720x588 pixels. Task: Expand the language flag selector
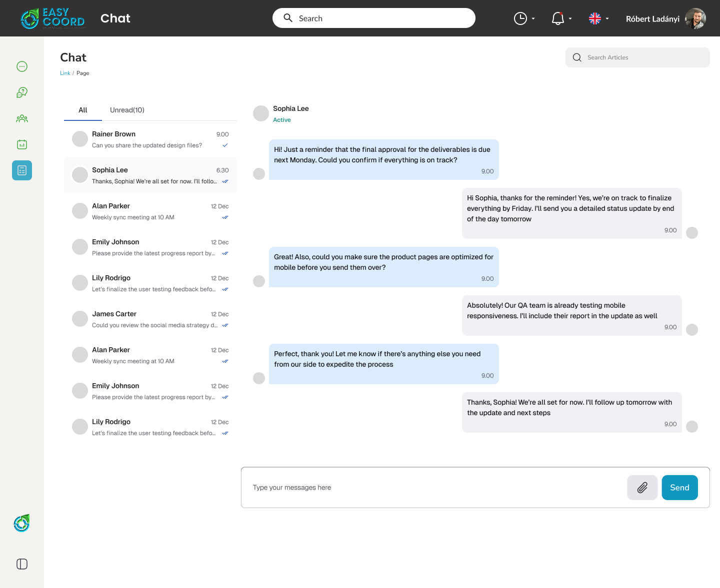598,18
